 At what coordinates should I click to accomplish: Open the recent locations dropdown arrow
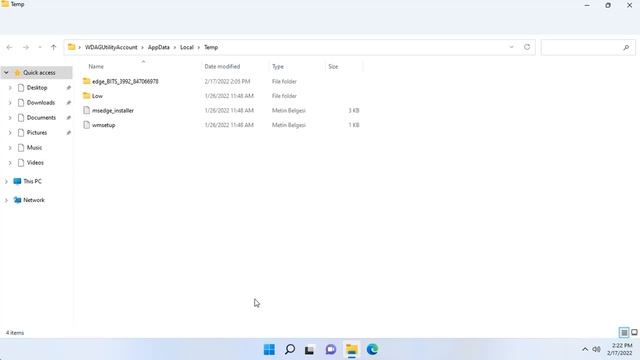(40, 47)
